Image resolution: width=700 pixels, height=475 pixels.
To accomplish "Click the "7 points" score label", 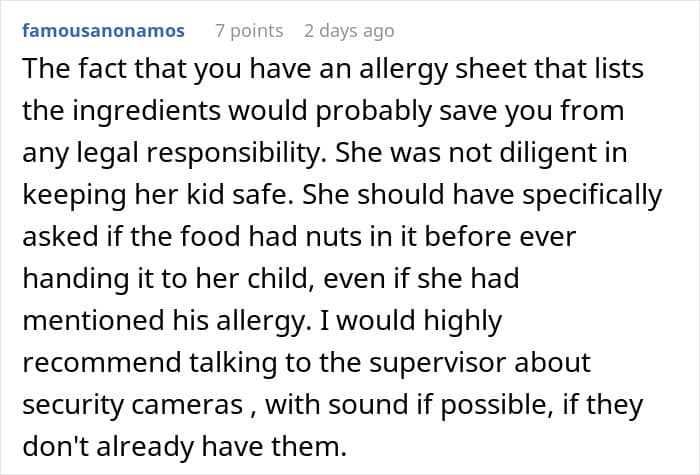I will (250, 31).
